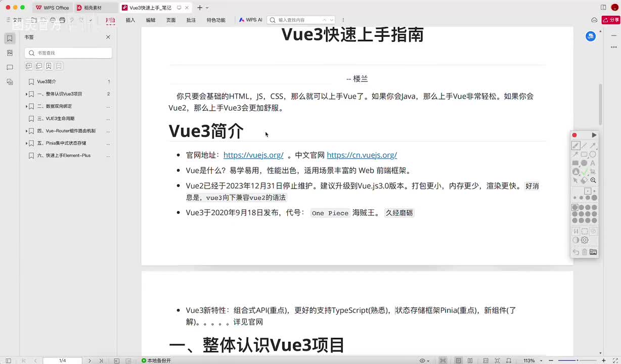The image size is (621, 364).
Task: Open the comments sidebar panel icon
Action: 10,67
